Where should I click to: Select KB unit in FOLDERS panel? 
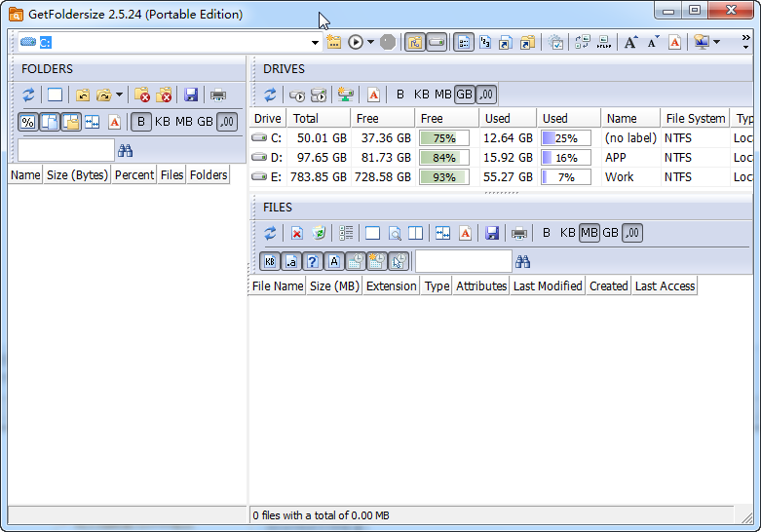pyautogui.click(x=163, y=122)
